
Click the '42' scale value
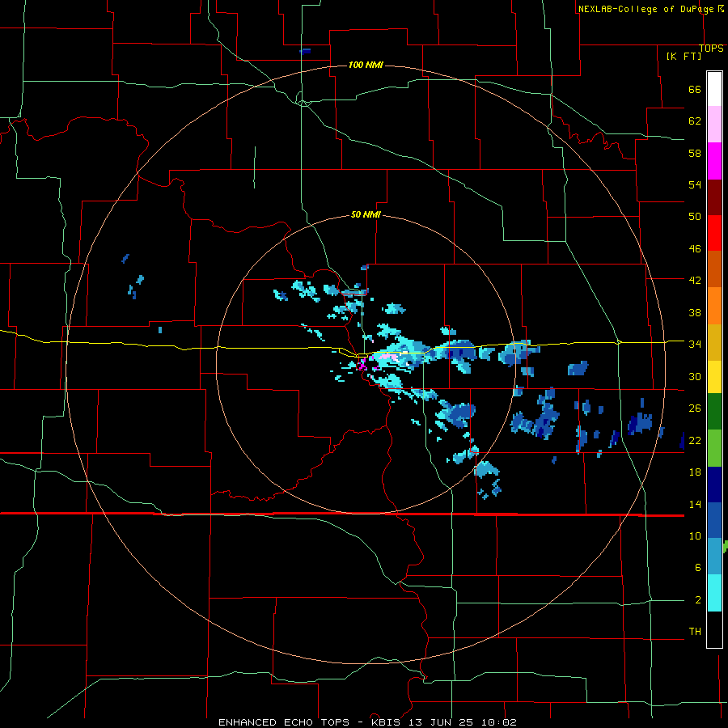(695, 280)
